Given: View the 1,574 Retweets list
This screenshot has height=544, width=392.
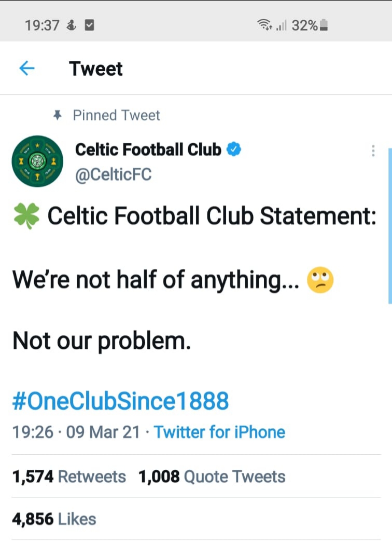Looking at the screenshot, I should (x=69, y=477).
